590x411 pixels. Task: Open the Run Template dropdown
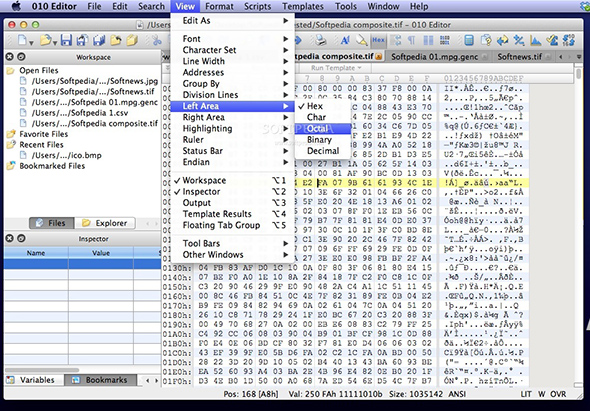[x=336, y=68]
